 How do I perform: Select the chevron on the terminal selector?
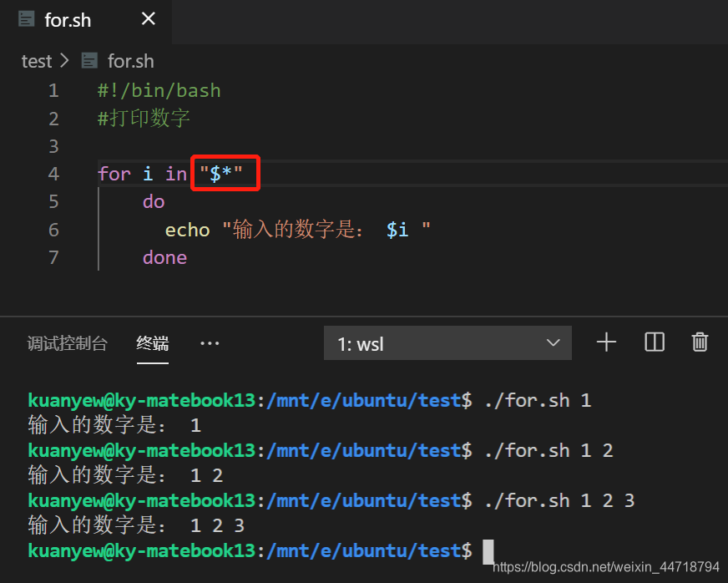pyautogui.click(x=553, y=342)
